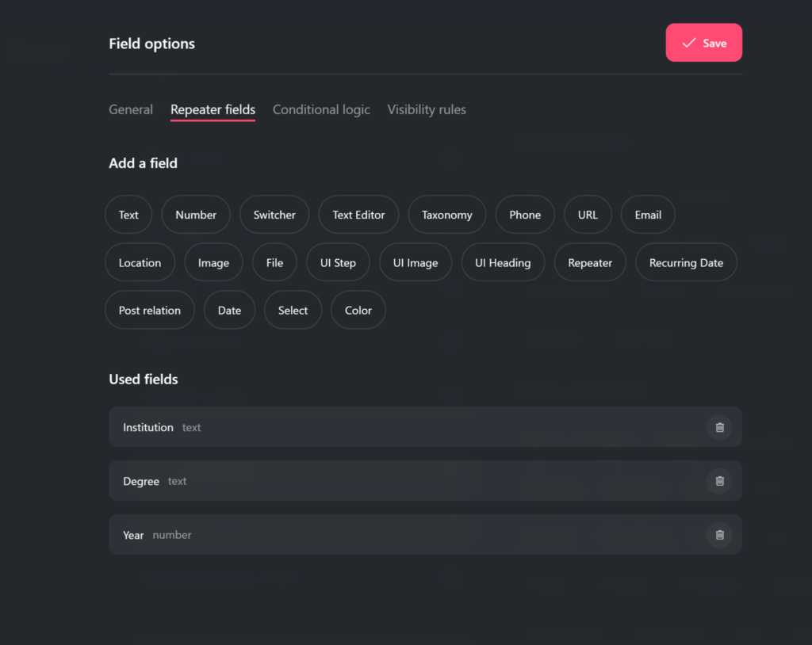
Task: Add a Text field
Action: pyautogui.click(x=128, y=215)
